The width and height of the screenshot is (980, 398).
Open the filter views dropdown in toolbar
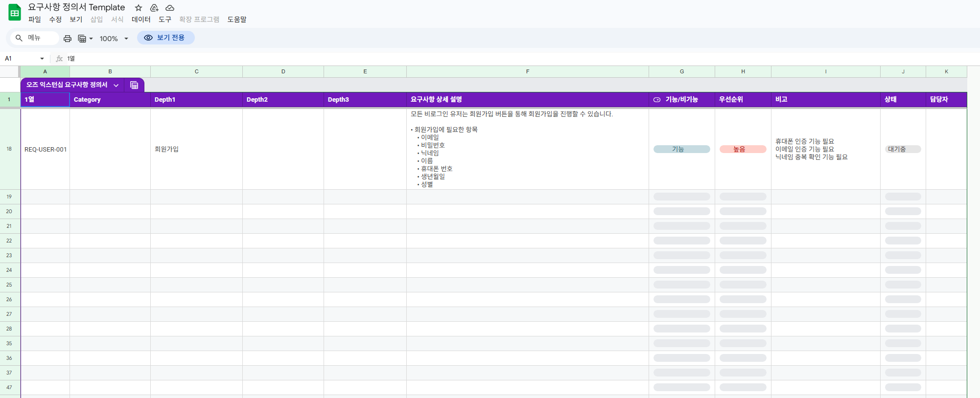(85, 38)
